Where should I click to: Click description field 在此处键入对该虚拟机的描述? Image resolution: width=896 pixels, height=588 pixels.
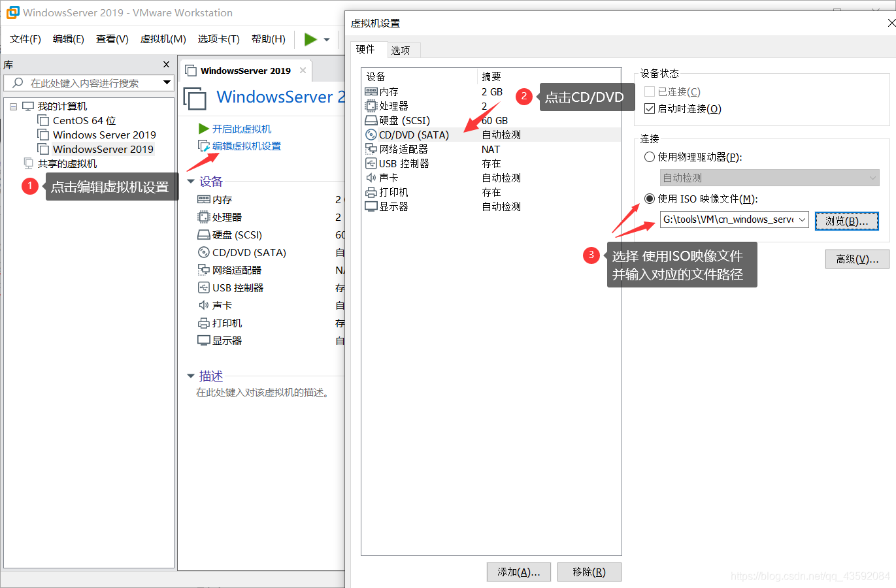coord(264,393)
